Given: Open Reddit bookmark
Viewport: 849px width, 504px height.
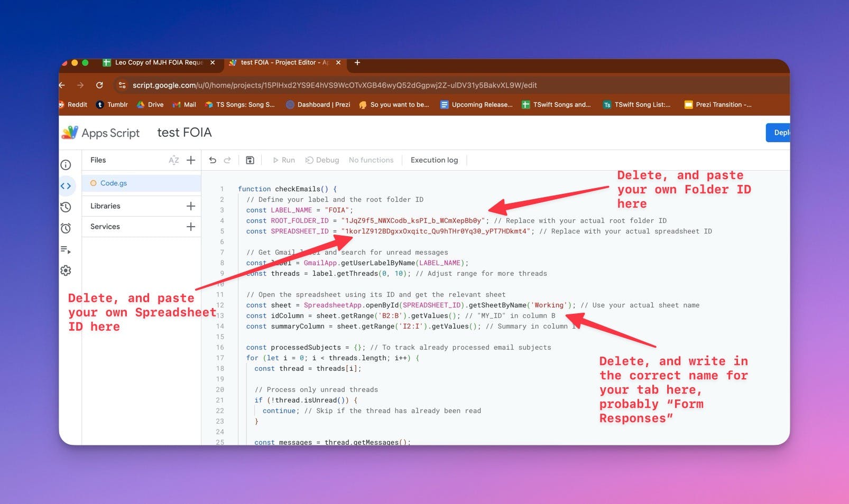Looking at the screenshot, I should (73, 105).
